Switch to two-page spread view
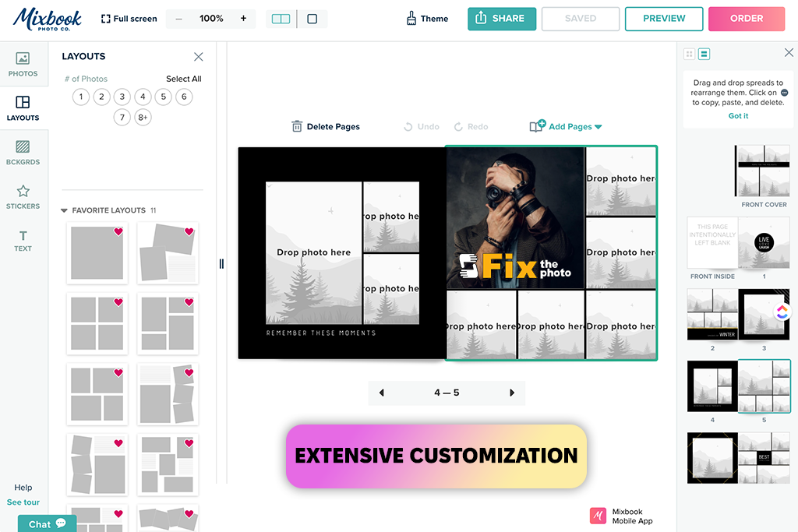Screen dimensions: 798x532 tap(281, 19)
